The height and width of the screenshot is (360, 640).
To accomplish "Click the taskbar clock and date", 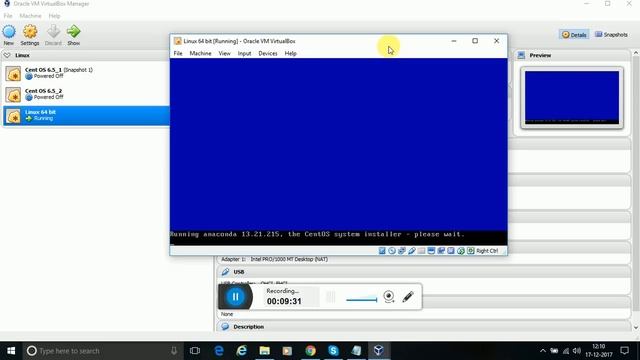I will [599, 351].
